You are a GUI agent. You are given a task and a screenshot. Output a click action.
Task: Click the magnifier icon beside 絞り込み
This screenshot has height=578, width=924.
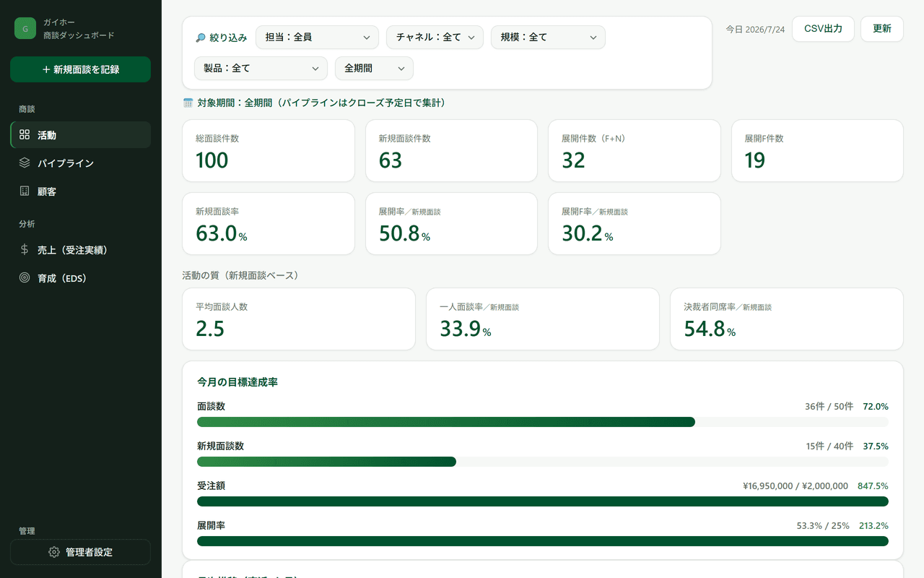pos(201,38)
